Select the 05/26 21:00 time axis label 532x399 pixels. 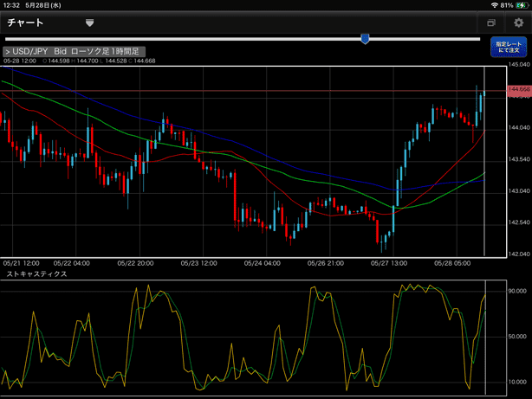click(326, 263)
